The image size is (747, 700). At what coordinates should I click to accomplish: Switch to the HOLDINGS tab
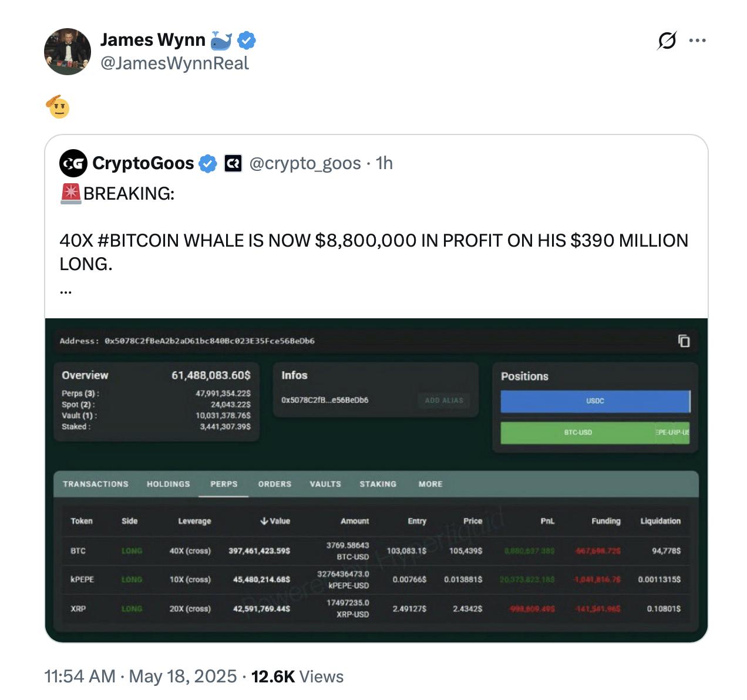[x=169, y=484]
